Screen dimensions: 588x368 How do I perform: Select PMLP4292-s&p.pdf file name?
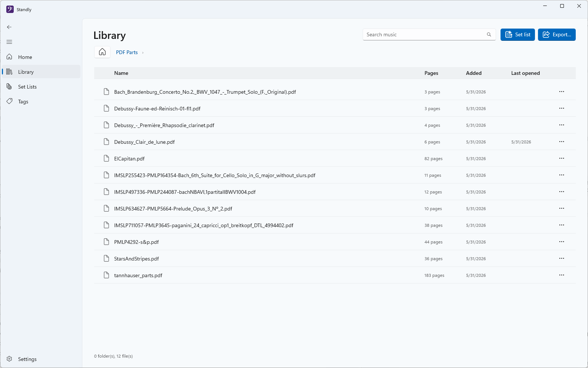[136, 242]
